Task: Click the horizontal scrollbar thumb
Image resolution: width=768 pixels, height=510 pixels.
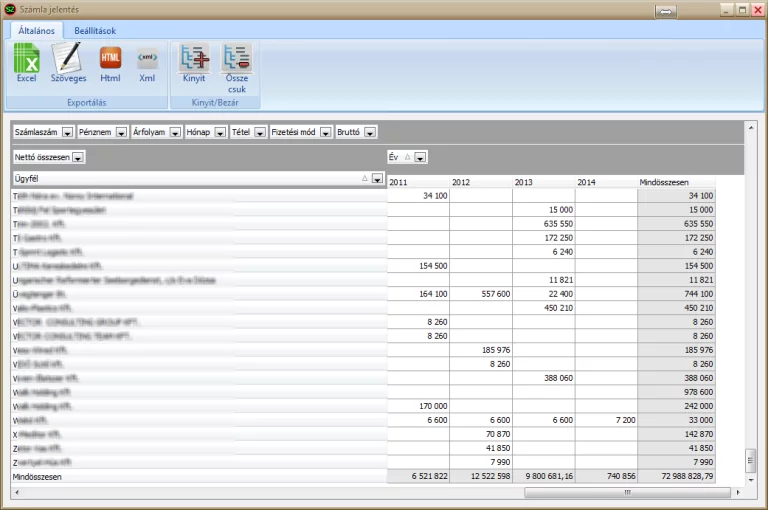Action: (x=627, y=492)
